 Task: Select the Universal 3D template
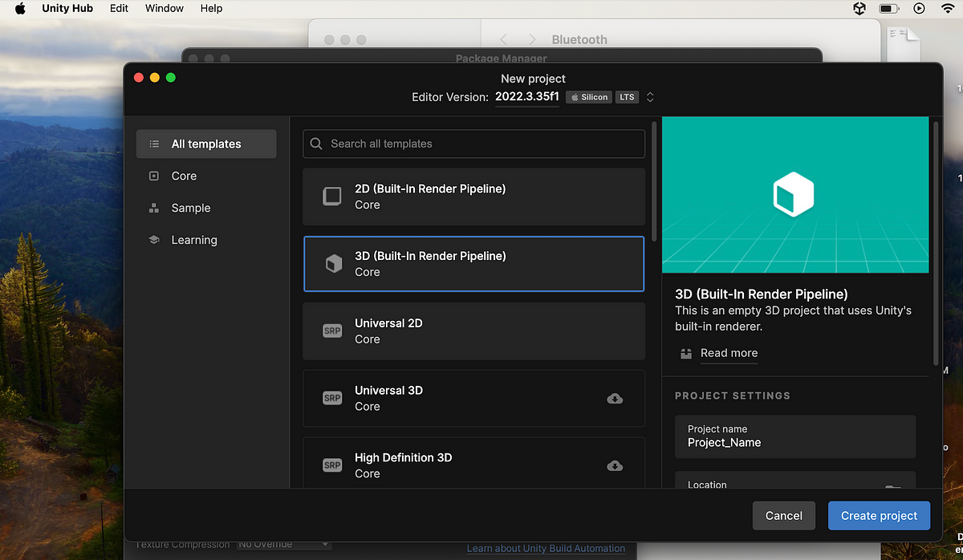(473, 398)
